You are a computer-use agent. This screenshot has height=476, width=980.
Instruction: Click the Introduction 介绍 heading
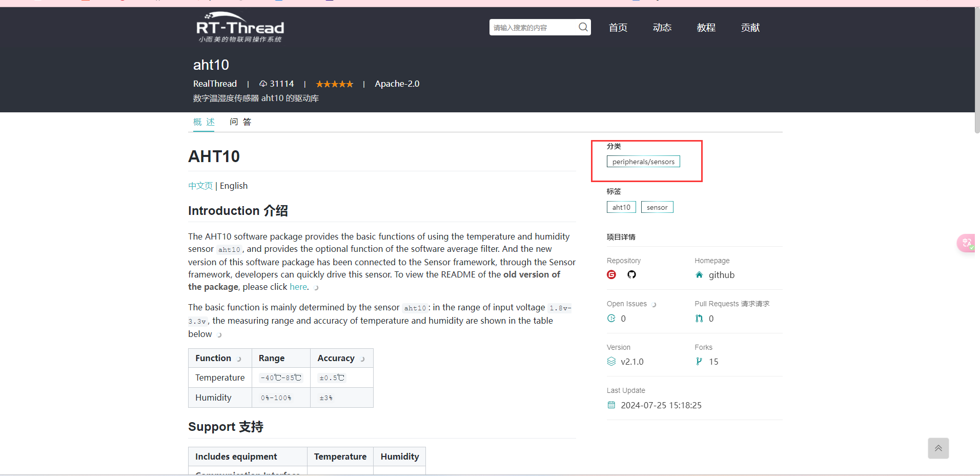pyautogui.click(x=238, y=211)
